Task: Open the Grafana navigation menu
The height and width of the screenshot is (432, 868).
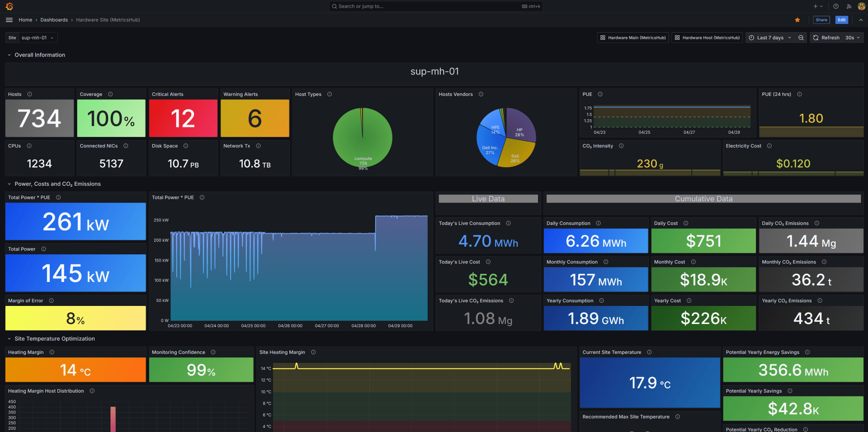Action: tap(9, 20)
